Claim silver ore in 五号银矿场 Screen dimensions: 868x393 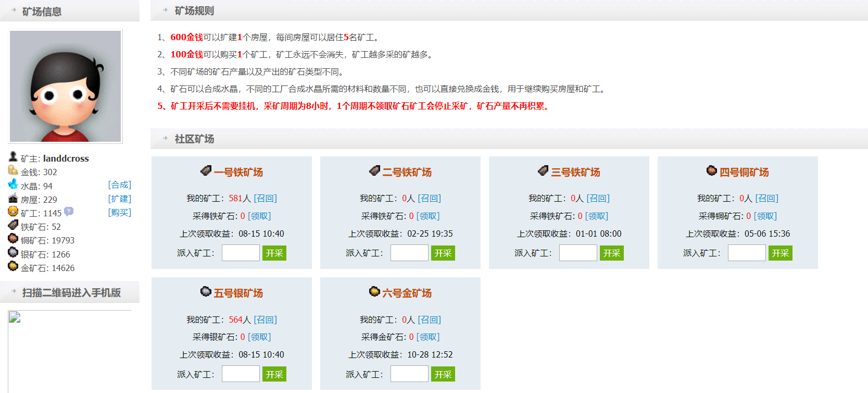click(x=259, y=337)
